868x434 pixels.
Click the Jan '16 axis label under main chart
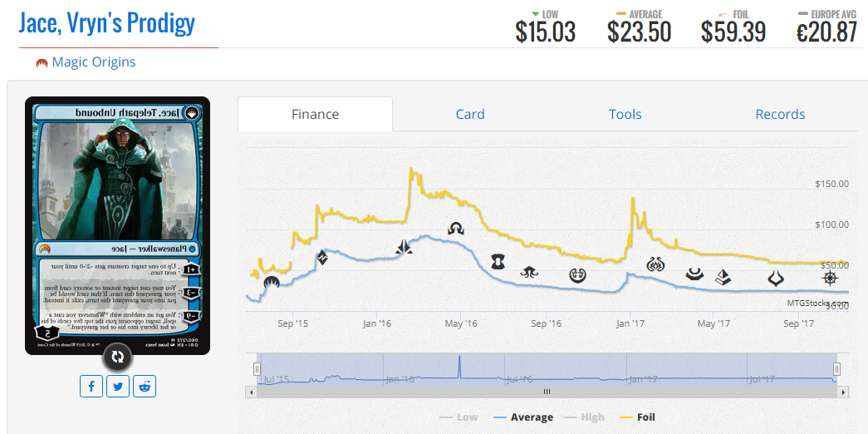click(376, 323)
